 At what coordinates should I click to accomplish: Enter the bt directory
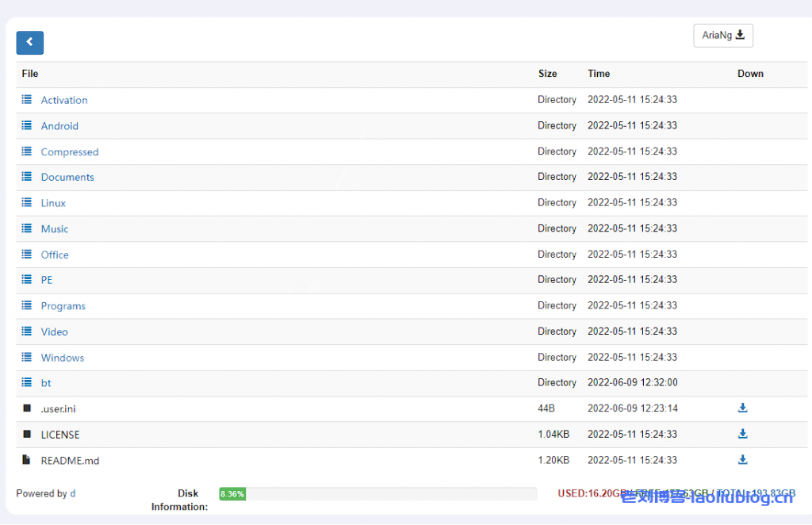tap(46, 383)
